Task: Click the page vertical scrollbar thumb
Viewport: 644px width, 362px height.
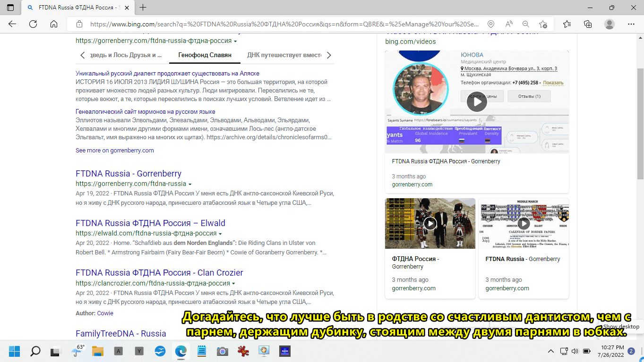Action: point(640,124)
